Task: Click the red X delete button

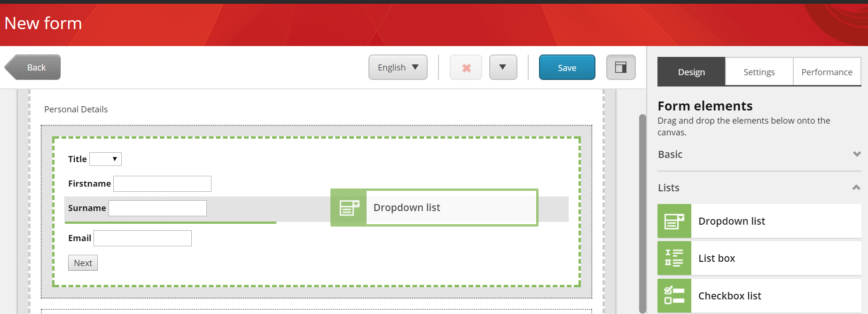Action: coord(466,68)
